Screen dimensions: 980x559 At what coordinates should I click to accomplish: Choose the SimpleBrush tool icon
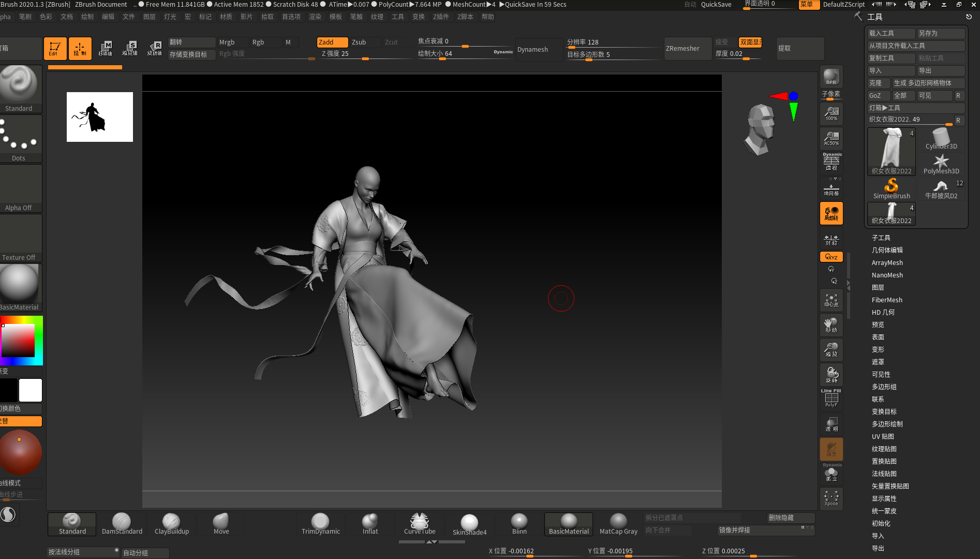pyautogui.click(x=891, y=188)
